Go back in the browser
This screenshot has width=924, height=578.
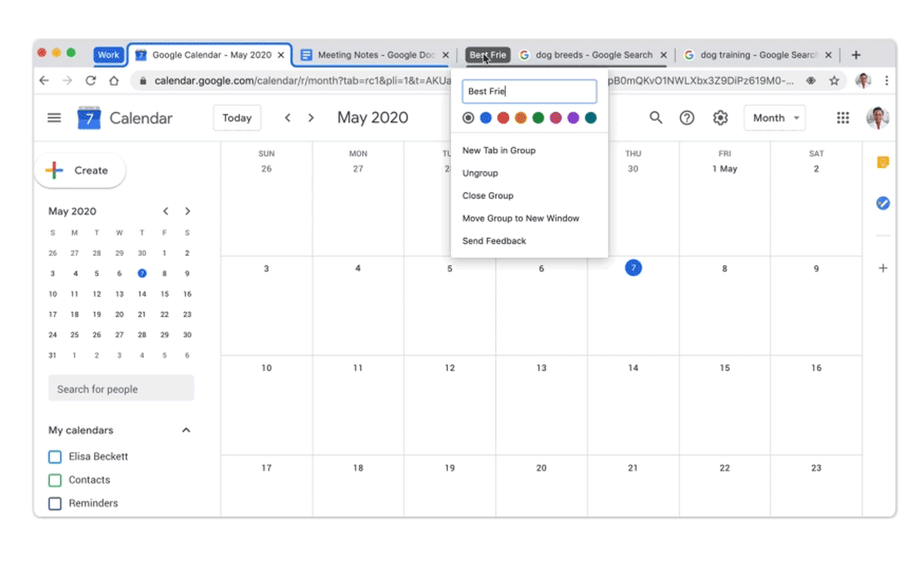[x=44, y=80]
